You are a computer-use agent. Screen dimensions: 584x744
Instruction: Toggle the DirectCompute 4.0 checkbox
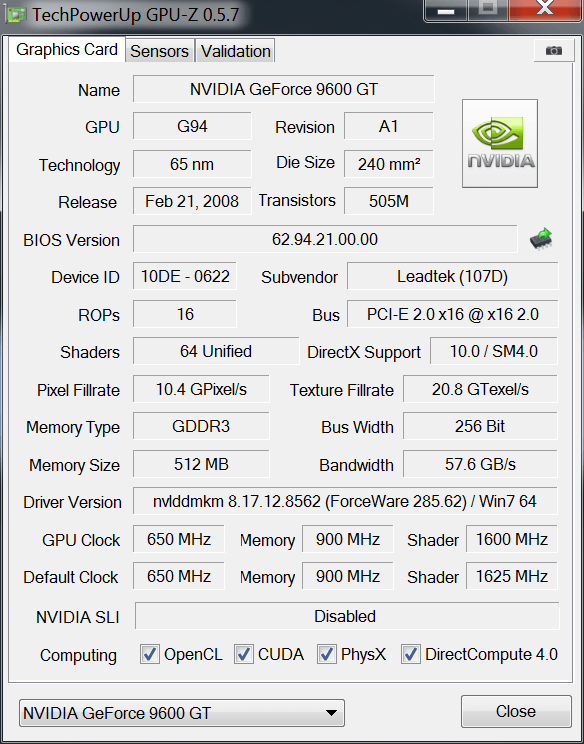click(x=410, y=654)
